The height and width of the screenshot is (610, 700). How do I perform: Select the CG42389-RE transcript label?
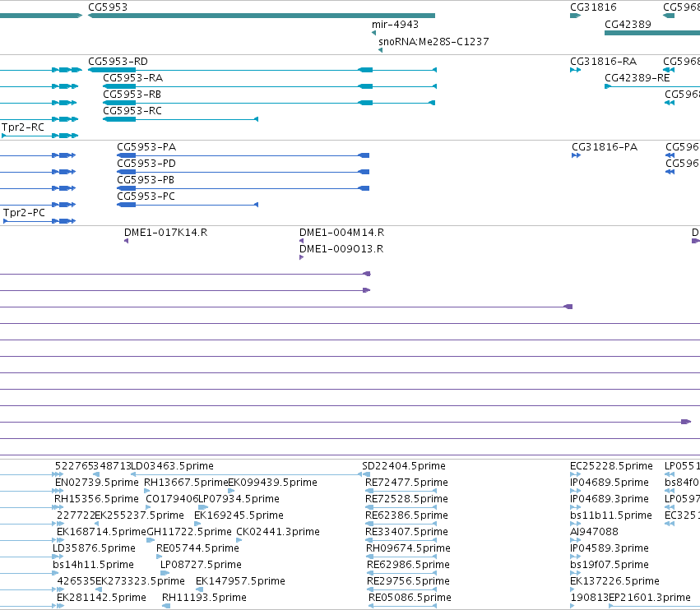[x=637, y=78]
